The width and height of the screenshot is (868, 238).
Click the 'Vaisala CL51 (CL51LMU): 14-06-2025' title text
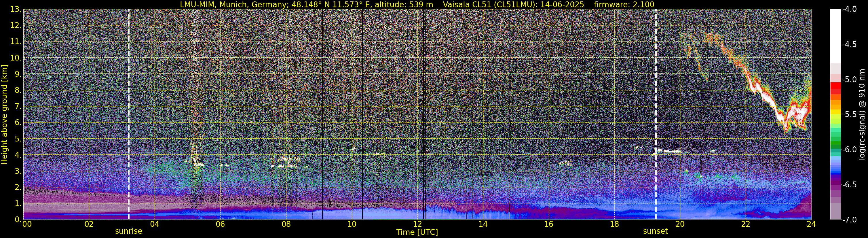[514, 4]
